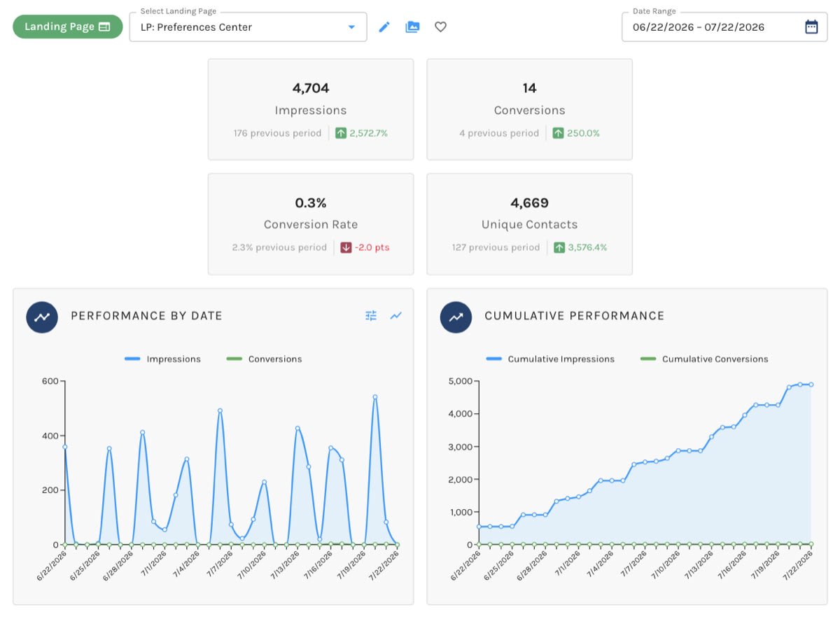Open chart filter settings in Performance by Date
The image size is (840, 617).
(x=371, y=316)
